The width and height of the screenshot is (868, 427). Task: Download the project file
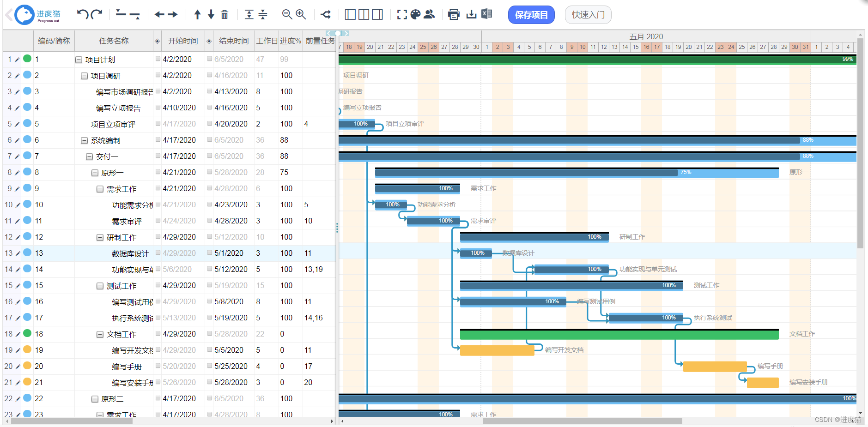[471, 15]
